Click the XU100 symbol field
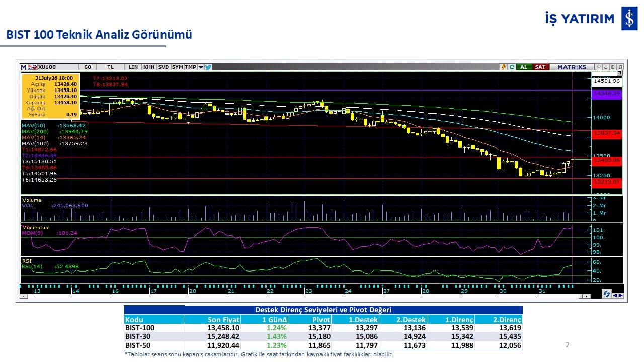 [58, 67]
